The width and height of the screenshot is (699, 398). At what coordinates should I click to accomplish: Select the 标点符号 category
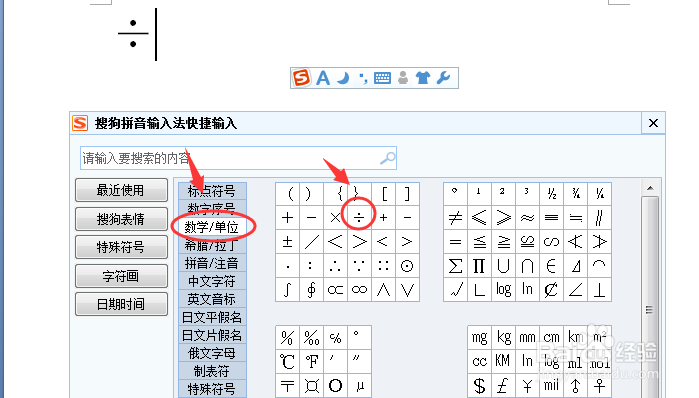point(212,191)
